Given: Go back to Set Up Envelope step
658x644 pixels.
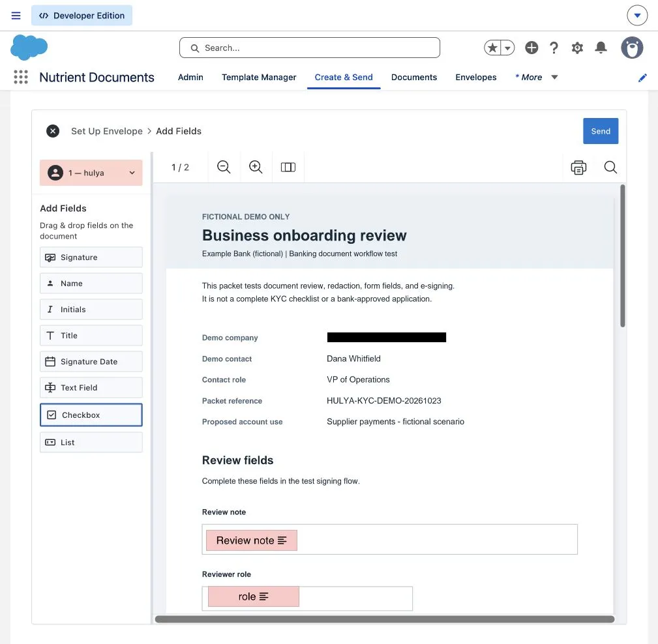Looking at the screenshot, I should click(107, 131).
